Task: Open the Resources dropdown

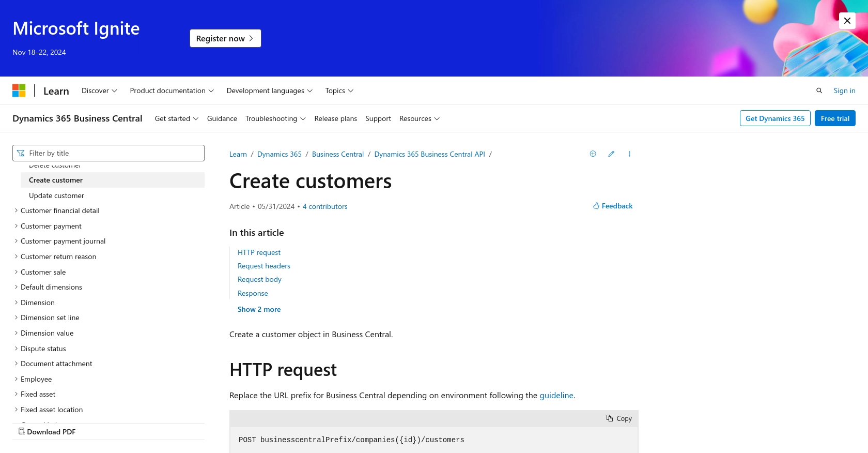Action: tap(420, 118)
